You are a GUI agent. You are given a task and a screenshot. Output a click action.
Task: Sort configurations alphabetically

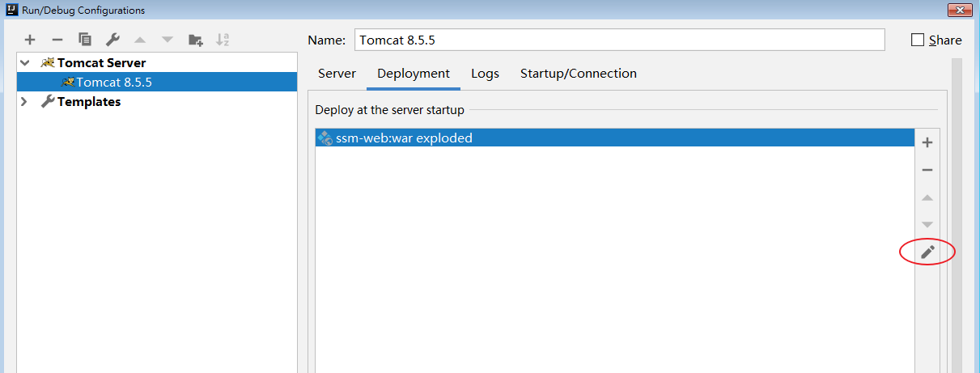point(223,40)
